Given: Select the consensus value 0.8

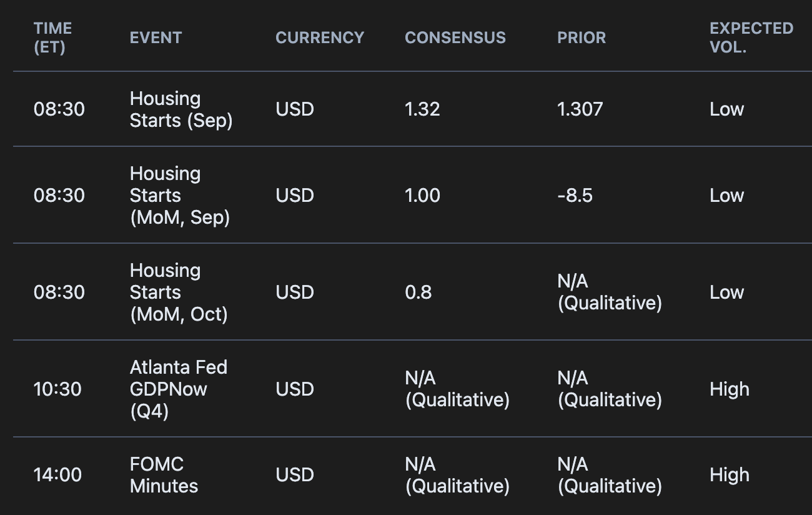Looking at the screenshot, I should [418, 292].
